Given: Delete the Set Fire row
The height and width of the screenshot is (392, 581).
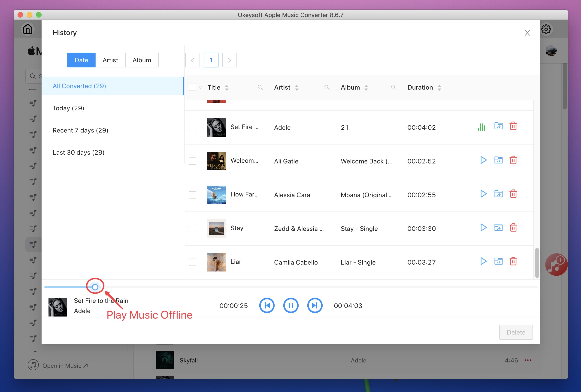Looking at the screenshot, I should click(x=513, y=126).
